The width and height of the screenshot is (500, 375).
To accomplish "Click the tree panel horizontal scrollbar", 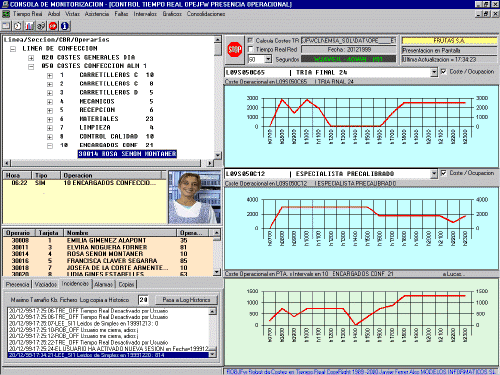I will click(108, 163).
